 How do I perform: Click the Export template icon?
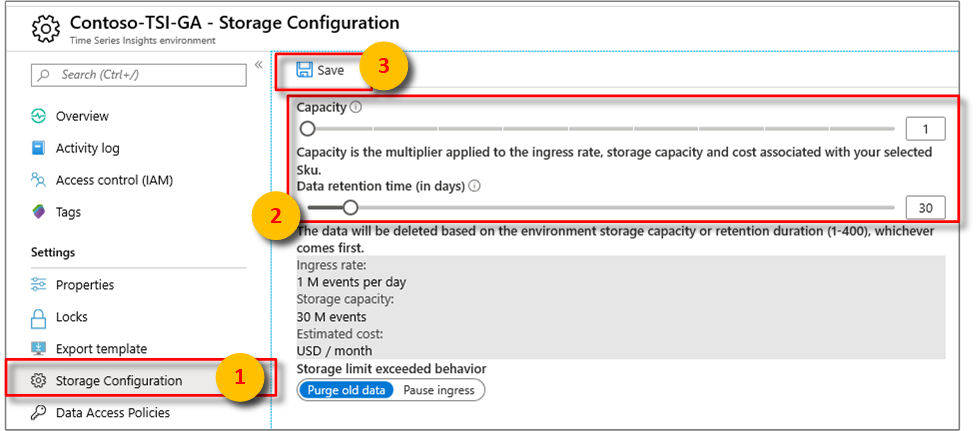coord(39,349)
